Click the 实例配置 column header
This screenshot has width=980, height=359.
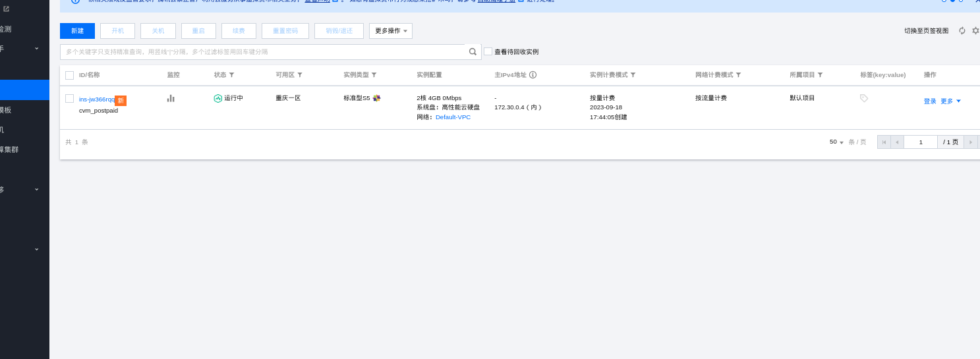429,75
